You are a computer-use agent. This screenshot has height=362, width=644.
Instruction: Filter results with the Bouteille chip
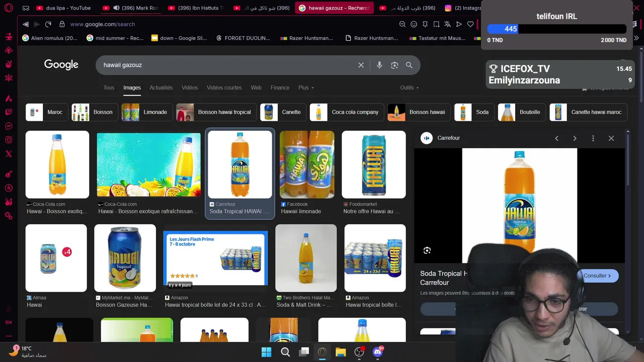pos(522,112)
